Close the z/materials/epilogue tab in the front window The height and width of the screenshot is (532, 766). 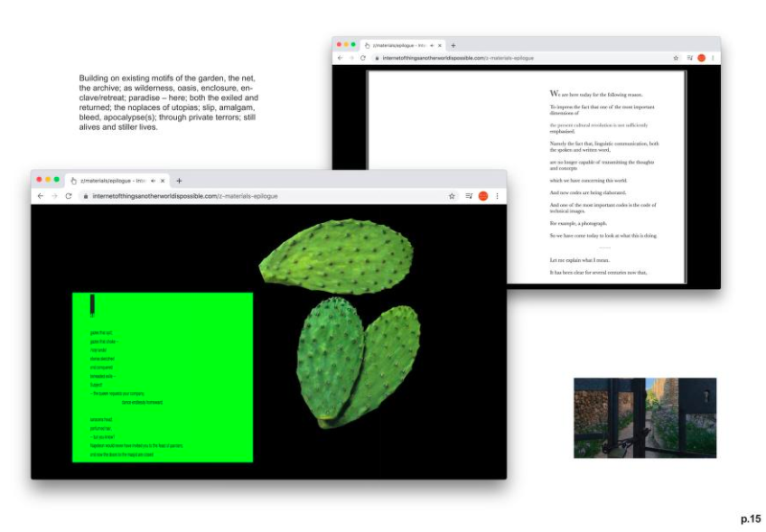click(x=163, y=181)
